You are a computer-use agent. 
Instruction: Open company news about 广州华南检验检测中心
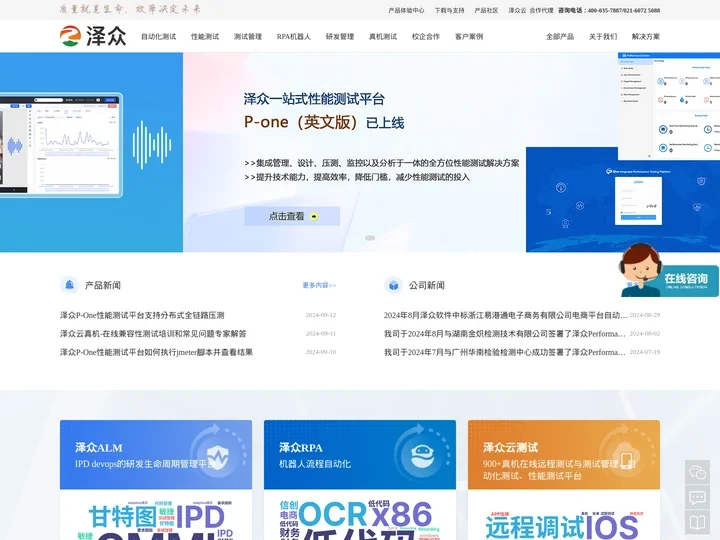505,352
